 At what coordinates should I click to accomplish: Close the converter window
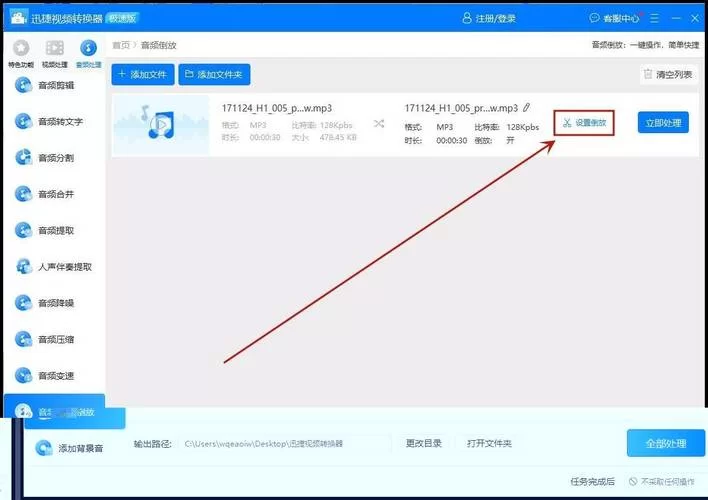pos(695,18)
